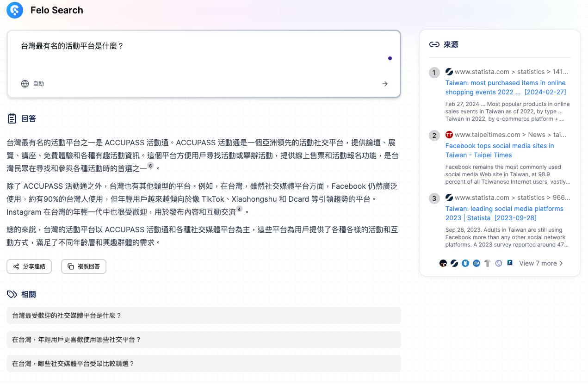
Task: Click the source number 1 badge
Action: pyautogui.click(x=434, y=73)
